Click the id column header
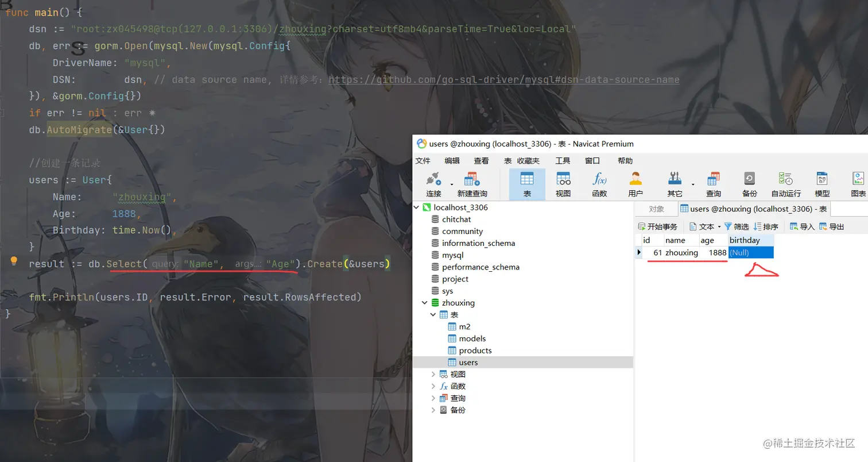This screenshot has height=462, width=868. 652,240
